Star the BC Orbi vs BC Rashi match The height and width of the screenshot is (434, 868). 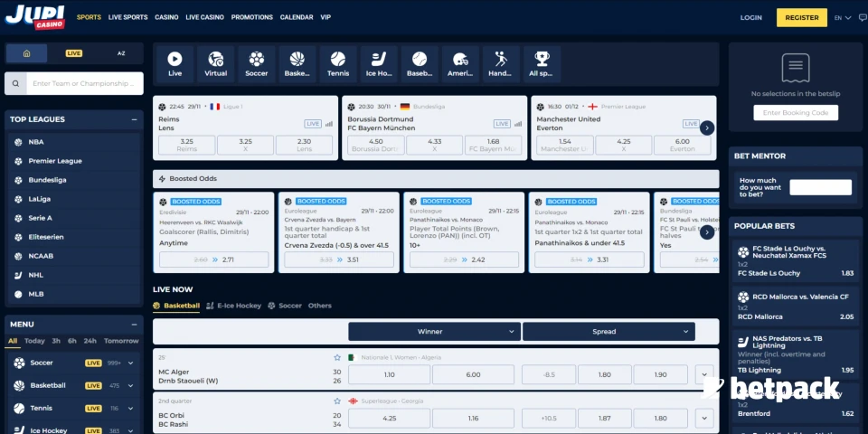(337, 401)
